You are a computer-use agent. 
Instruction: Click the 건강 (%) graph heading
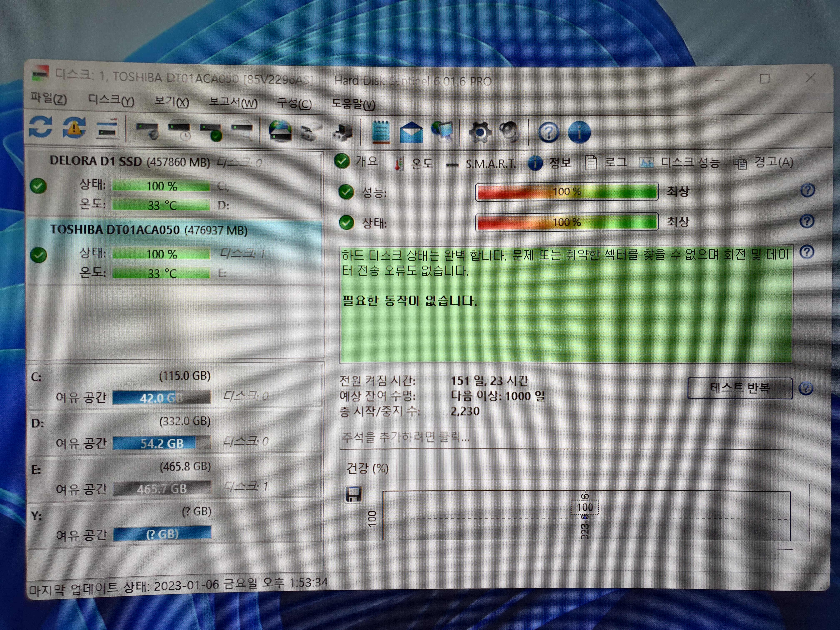pyautogui.click(x=367, y=468)
